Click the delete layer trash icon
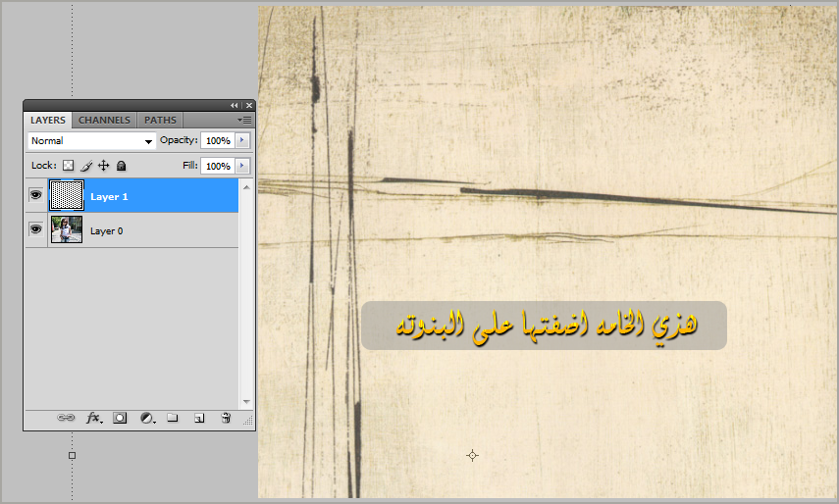Viewport: 839px width, 504px height. click(x=225, y=418)
